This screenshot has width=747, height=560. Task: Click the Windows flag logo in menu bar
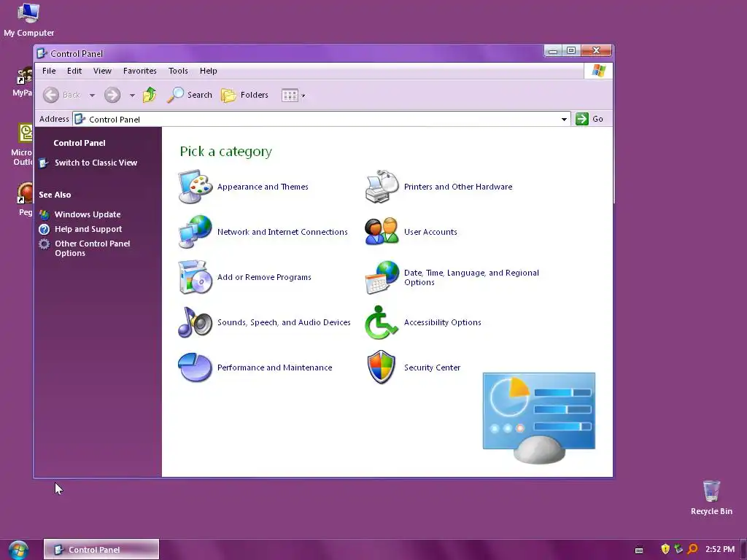pyautogui.click(x=598, y=71)
